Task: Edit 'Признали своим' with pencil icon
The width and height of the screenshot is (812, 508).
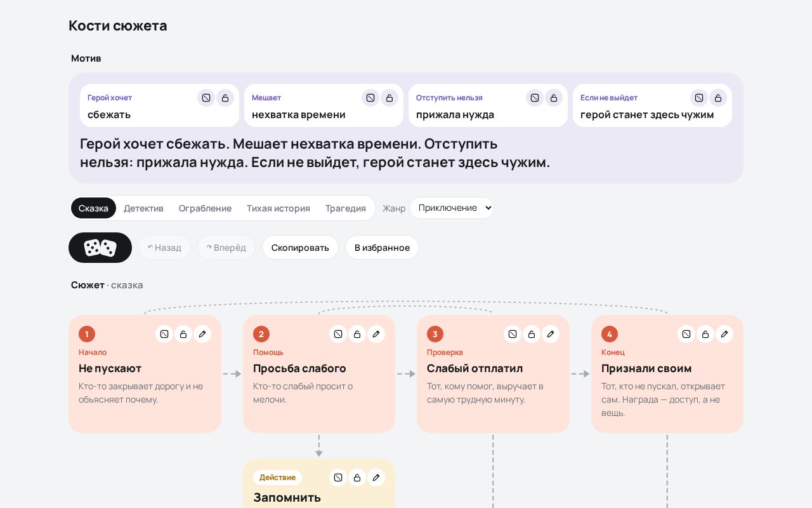Action: click(x=724, y=334)
